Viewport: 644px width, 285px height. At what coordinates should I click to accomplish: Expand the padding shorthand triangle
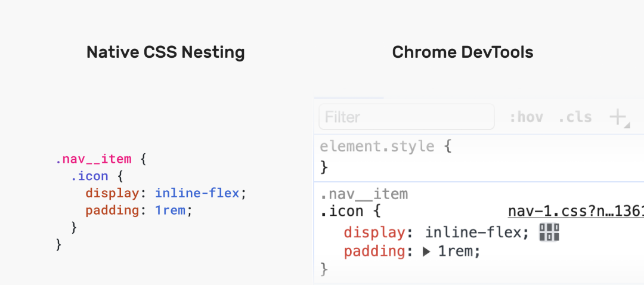426,252
